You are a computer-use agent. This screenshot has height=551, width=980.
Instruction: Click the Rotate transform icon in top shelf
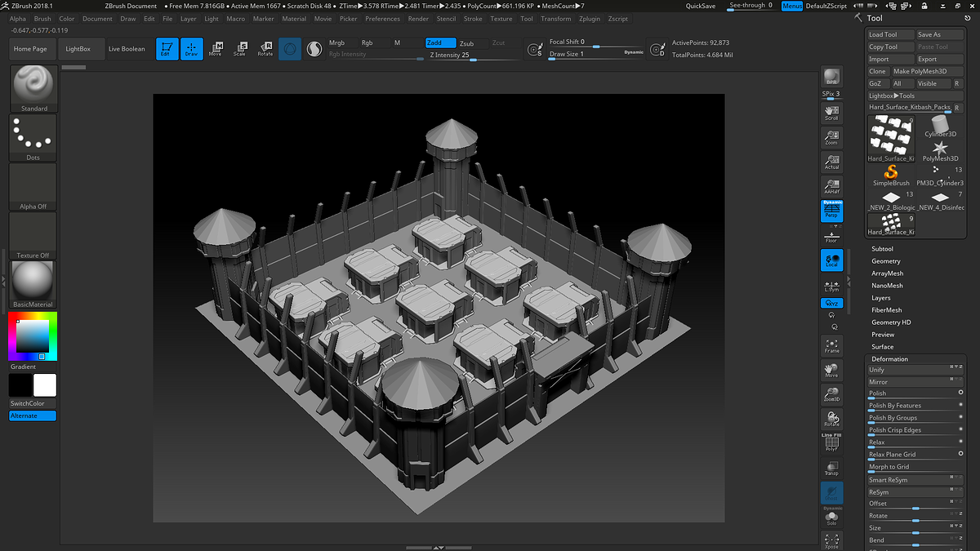point(265,49)
